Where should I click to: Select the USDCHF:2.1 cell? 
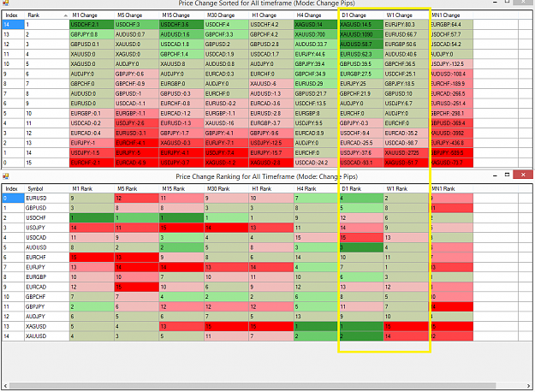pyautogui.click(x=92, y=25)
